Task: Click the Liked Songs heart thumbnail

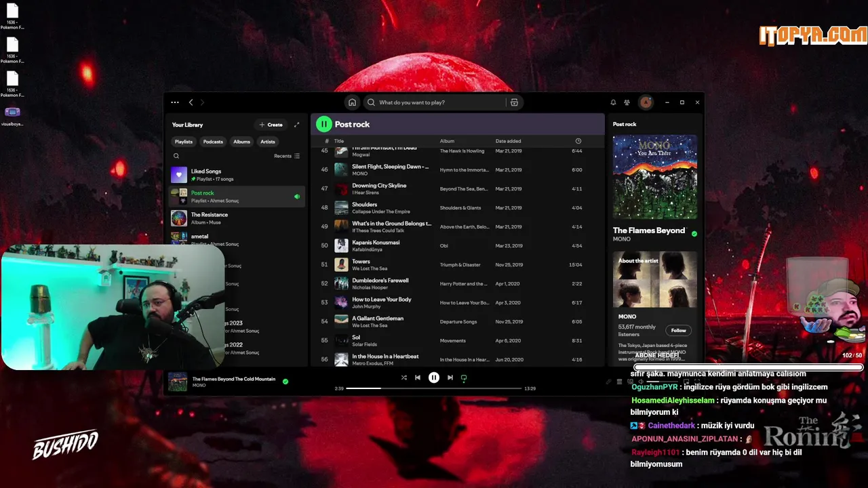Action: (179, 175)
